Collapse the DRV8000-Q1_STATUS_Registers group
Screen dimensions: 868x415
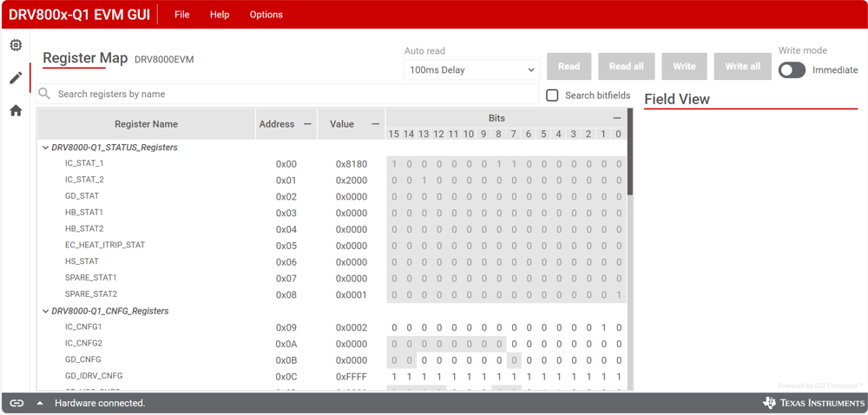tap(46, 148)
